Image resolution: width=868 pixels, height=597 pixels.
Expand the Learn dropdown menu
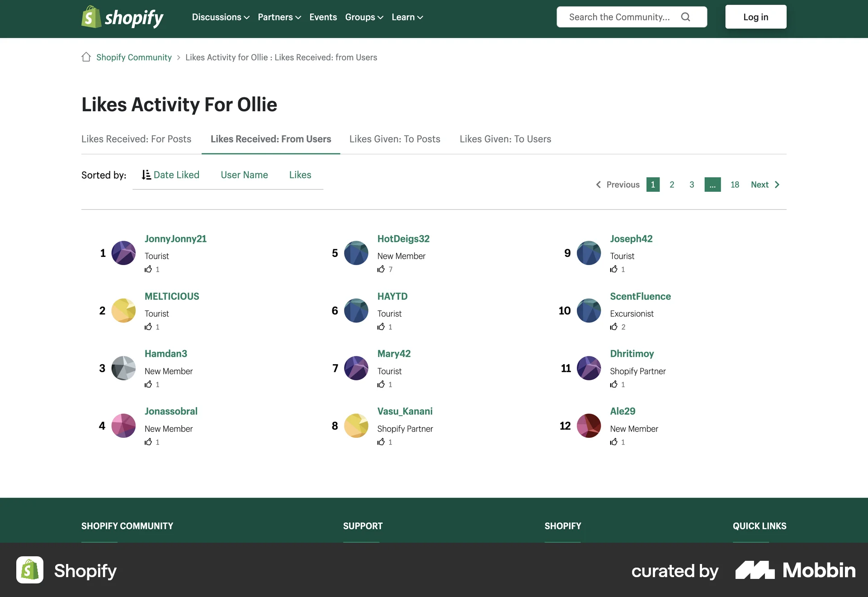pos(406,17)
